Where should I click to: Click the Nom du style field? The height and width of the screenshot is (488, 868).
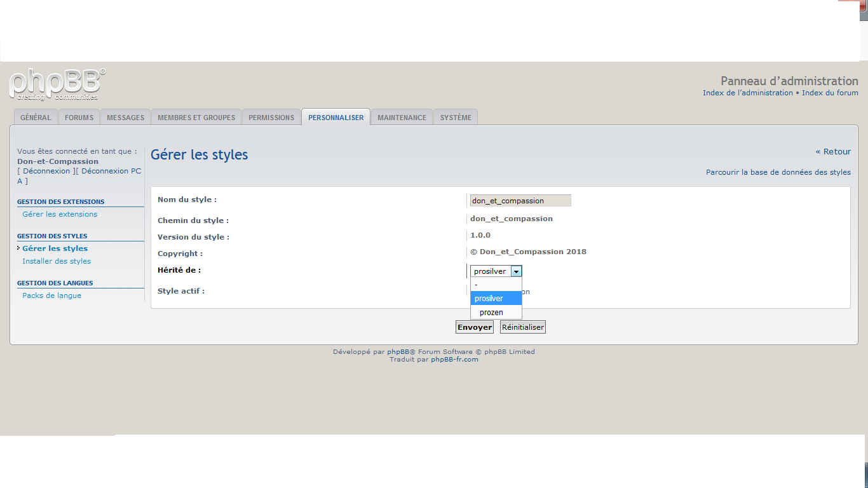(x=520, y=201)
